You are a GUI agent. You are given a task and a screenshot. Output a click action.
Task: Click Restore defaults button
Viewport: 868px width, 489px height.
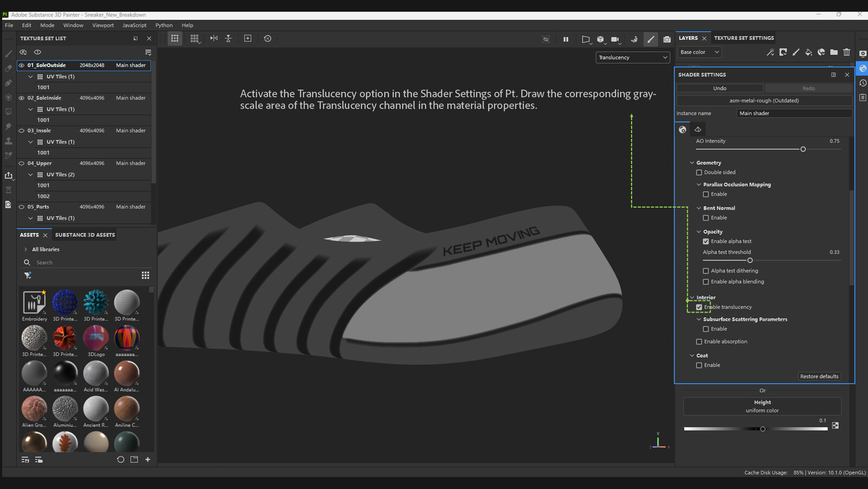(x=819, y=376)
